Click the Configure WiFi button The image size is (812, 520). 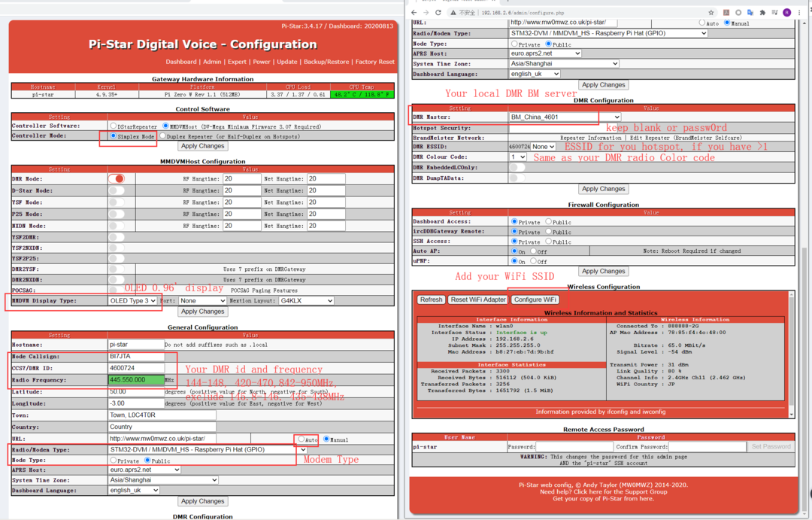coord(535,300)
